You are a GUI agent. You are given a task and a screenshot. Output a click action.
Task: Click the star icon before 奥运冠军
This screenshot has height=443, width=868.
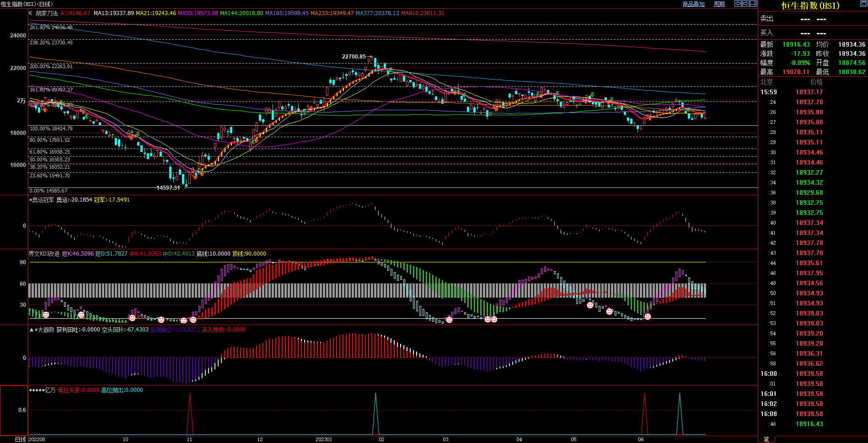[x=31, y=200]
